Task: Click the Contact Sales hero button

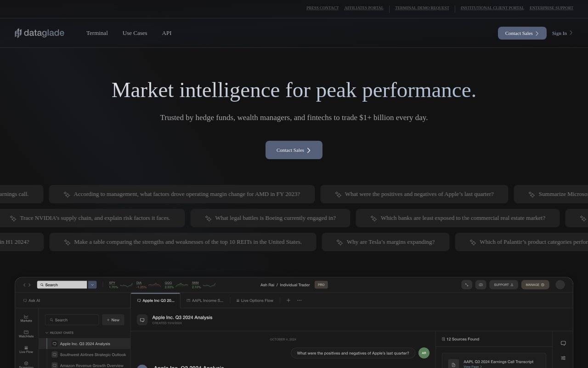Action: coord(294,150)
